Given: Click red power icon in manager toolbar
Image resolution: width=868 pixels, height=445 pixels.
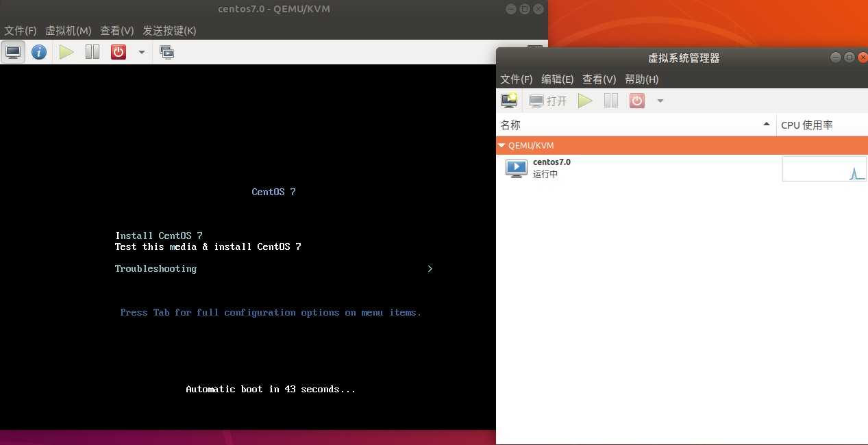Looking at the screenshot, I should click(637, 101).
